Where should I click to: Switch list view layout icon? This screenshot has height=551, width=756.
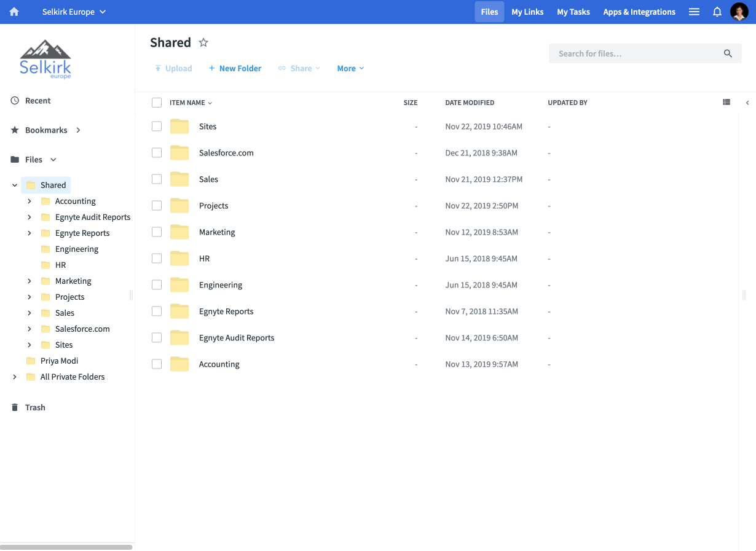[x=726, y=103]
